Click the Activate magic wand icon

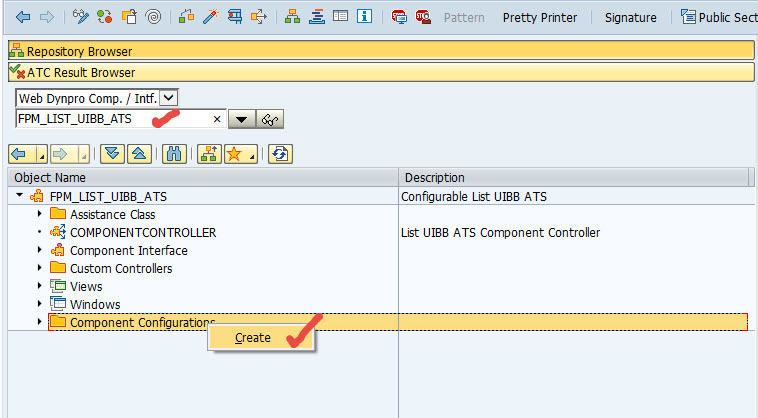(211, 17)
